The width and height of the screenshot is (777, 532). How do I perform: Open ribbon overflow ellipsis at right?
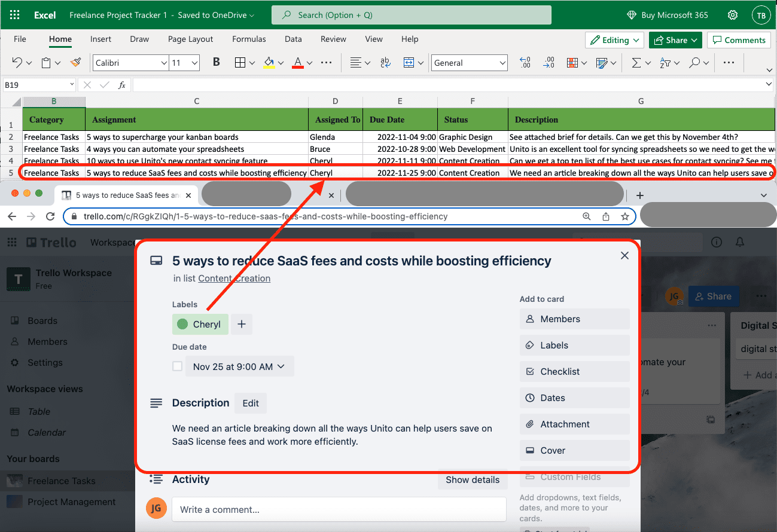[729, 63]
